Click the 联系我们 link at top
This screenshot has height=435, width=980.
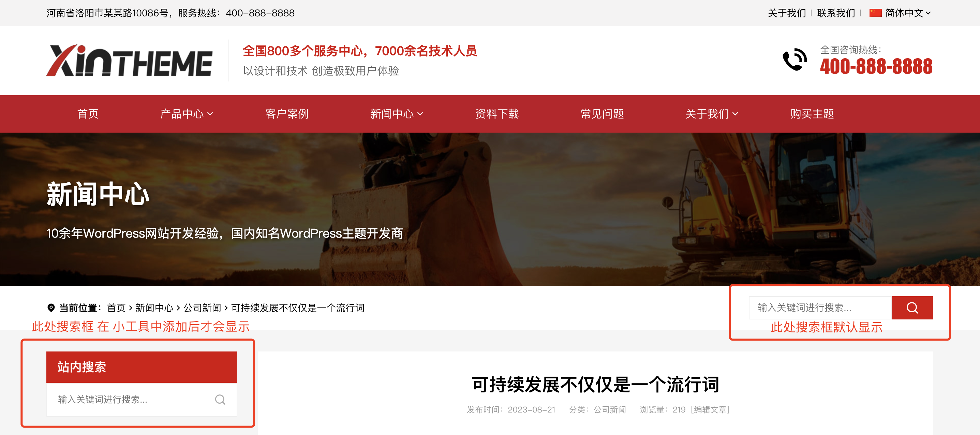pyautogui.click(x=836, y=13)
